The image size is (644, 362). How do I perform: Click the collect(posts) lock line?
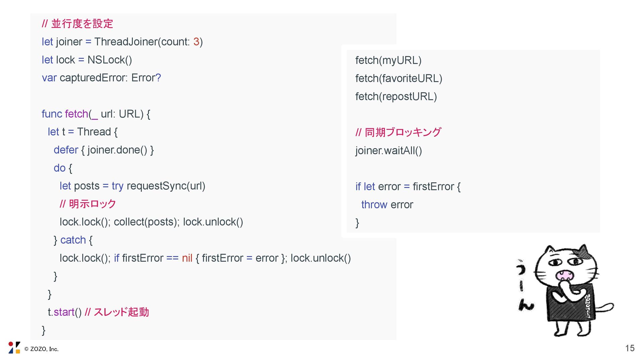pyautogui.click(x=151, y=222)
